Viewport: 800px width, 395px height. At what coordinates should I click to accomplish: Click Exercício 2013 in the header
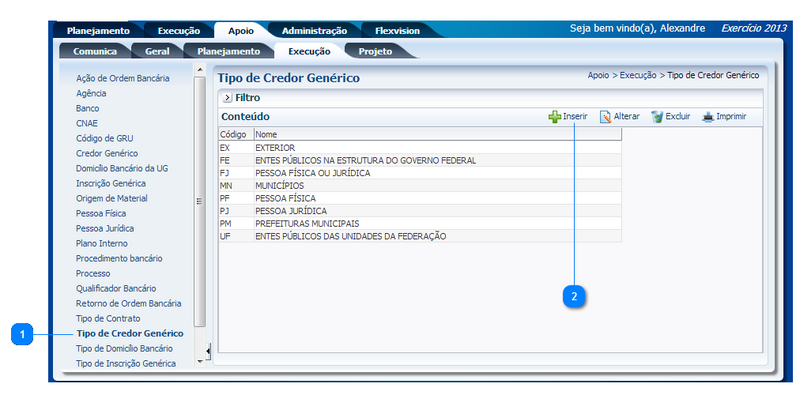click(754, 29)
